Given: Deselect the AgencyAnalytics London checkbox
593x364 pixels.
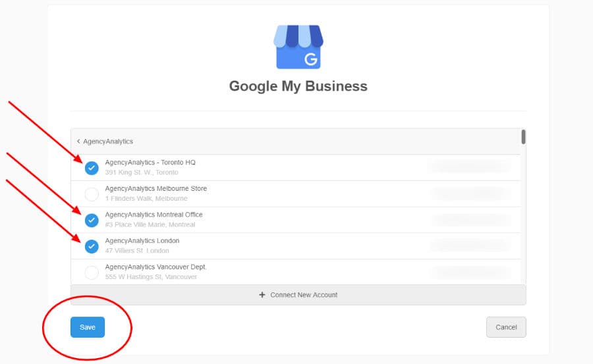Looking at the screenshot, I should click(x=92, y=246).
